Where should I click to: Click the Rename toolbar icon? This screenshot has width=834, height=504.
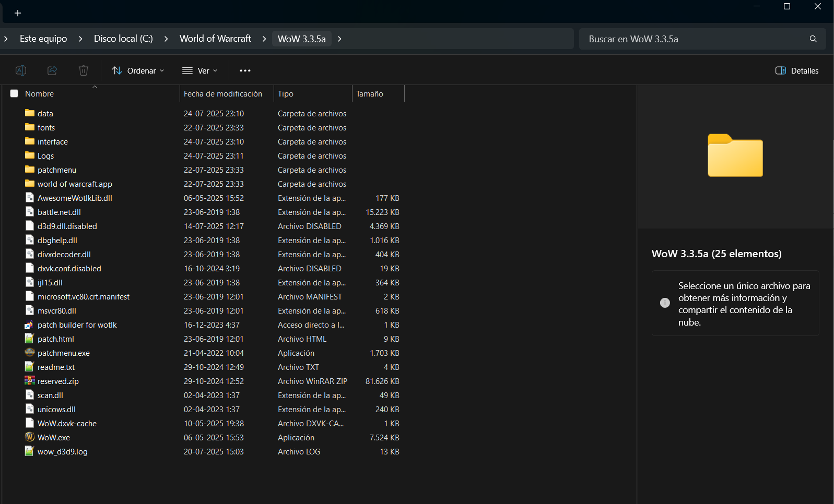(x=21, y=70)
